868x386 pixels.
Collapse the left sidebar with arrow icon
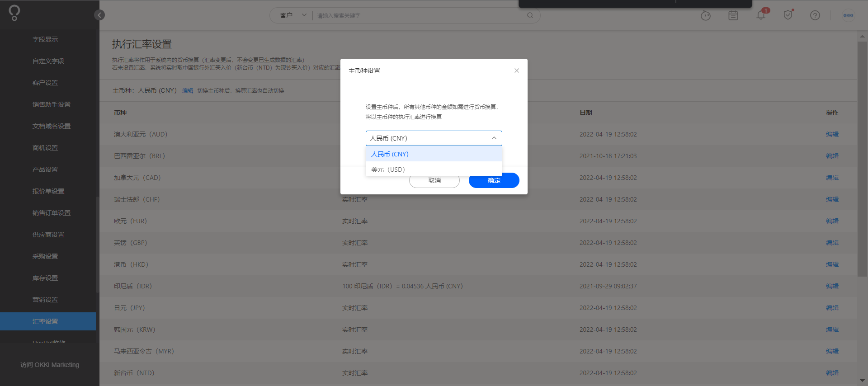pyautogui.click(x=99, y=15)
